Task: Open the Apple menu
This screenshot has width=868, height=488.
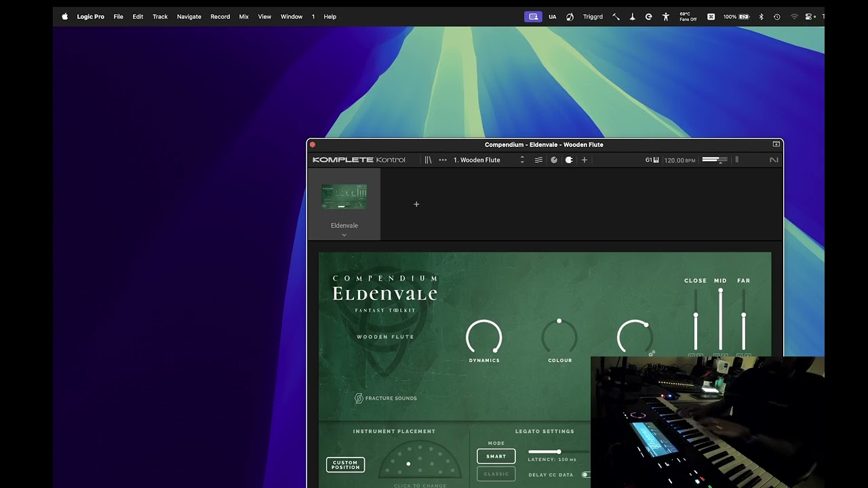Action: (x=64, y=16)
